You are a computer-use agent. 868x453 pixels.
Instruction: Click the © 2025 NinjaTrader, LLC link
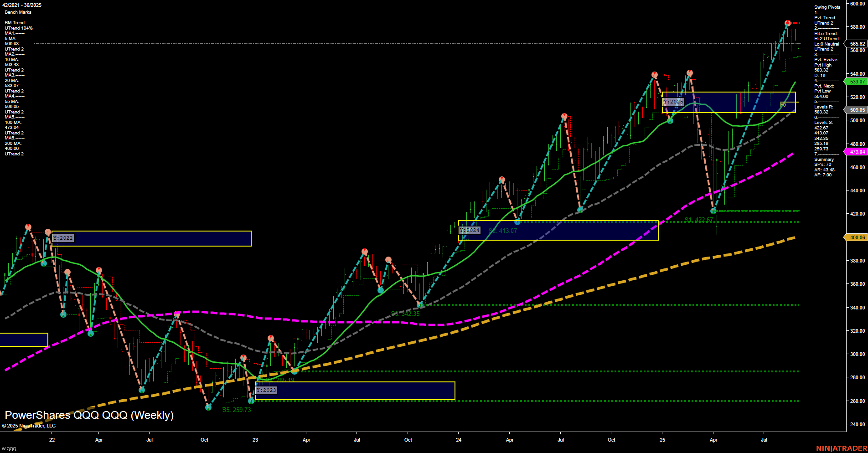(29, 425)
